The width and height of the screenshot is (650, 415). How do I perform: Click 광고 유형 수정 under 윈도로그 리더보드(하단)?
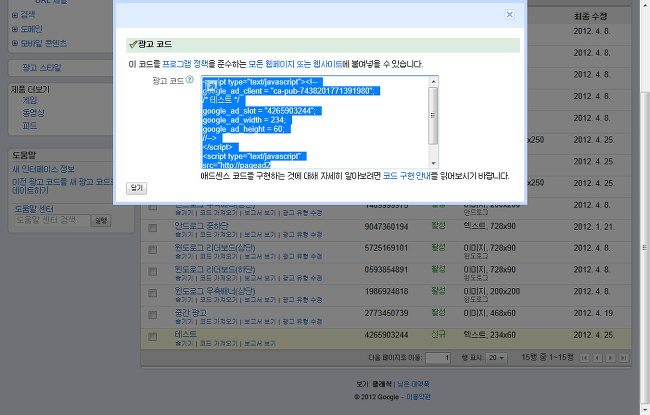tap(302, 278)
